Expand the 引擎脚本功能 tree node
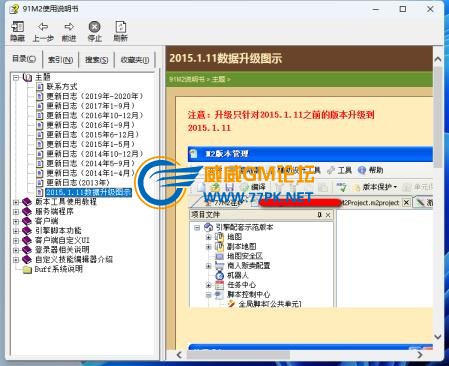Viewport: 449px width, 366px height. pyautogui.click(x=16, y=231)
